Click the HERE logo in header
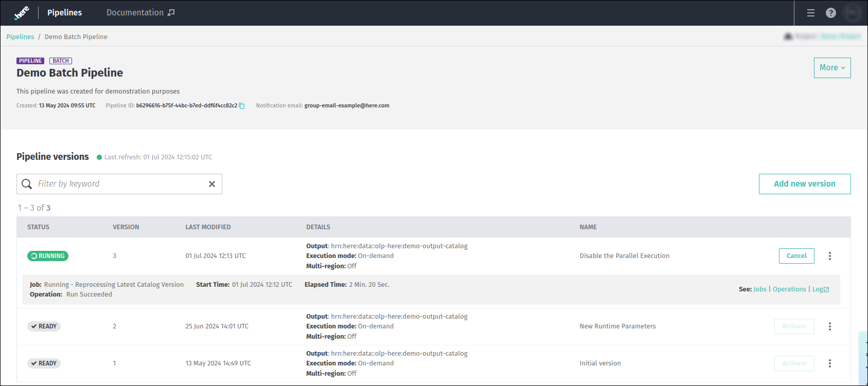Viewport: 868px width, 386px height. click(22, 13)
